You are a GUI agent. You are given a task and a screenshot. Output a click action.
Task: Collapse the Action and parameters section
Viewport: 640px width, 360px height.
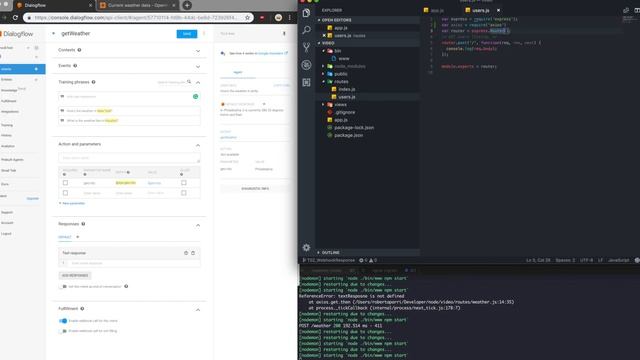click(198, 145)
